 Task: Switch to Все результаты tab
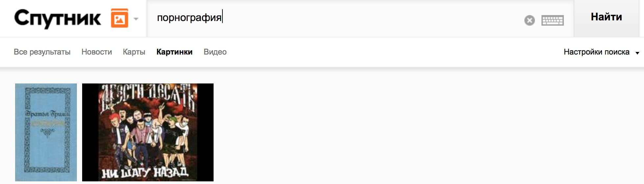click(x=42, y=52)
